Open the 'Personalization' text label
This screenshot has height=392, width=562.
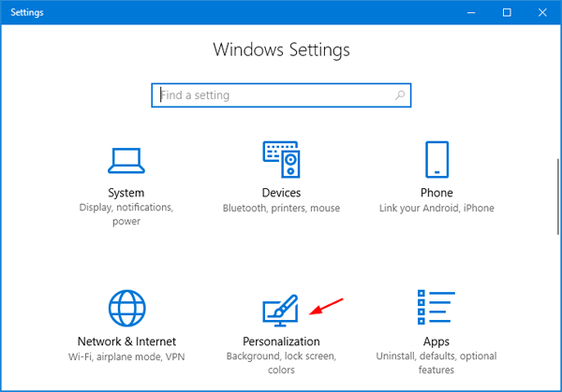[x=281, y=341]
